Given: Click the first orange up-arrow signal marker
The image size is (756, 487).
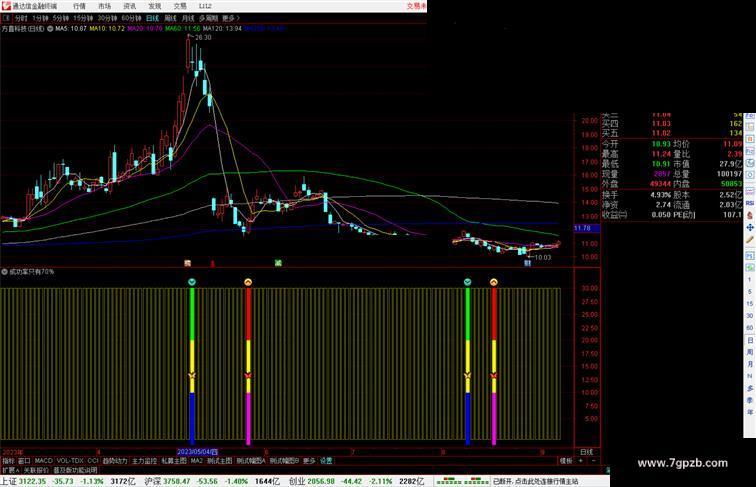Looking at the screenshot, I should coord(248,282).
